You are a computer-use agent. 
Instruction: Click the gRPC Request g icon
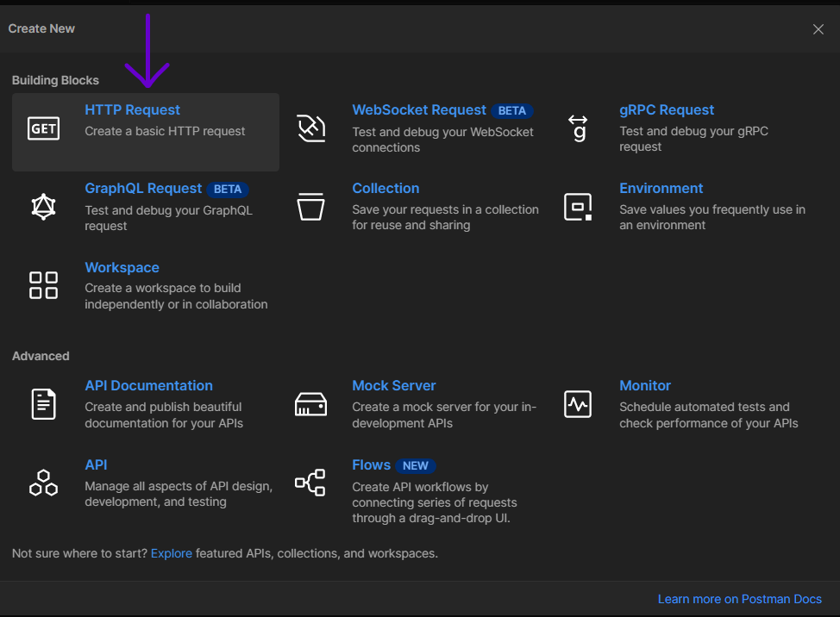click(578, 128)
